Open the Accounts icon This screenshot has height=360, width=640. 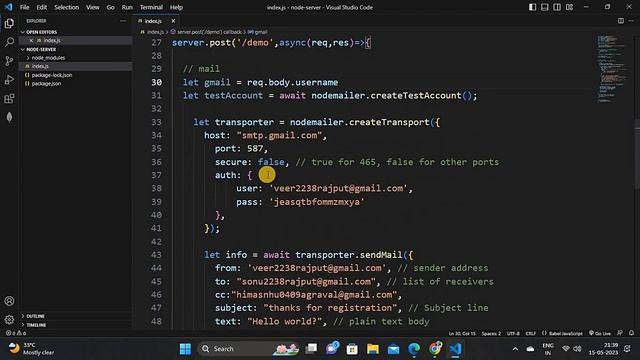(x=9, y=301)
